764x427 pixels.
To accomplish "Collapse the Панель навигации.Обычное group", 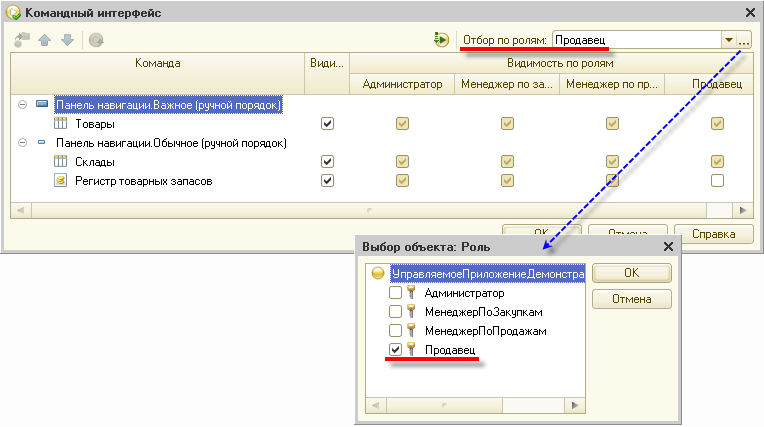I will (x=22, y=143).
